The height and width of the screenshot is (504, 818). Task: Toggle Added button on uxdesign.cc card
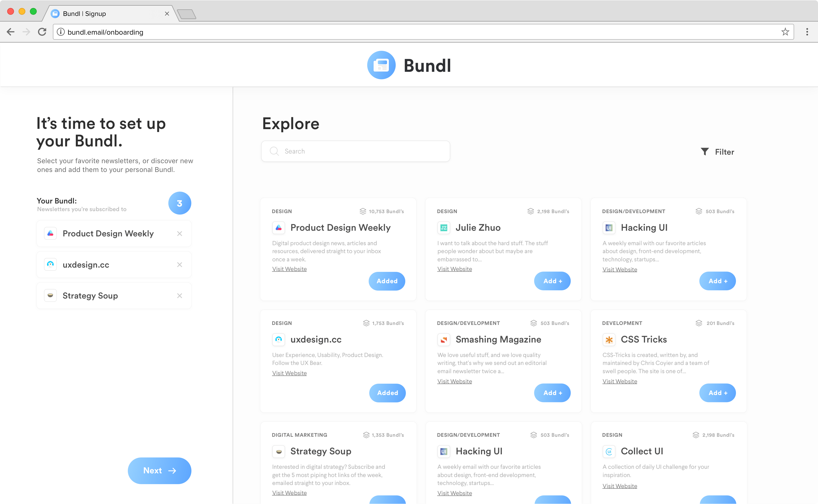click(x=387, y=393)
